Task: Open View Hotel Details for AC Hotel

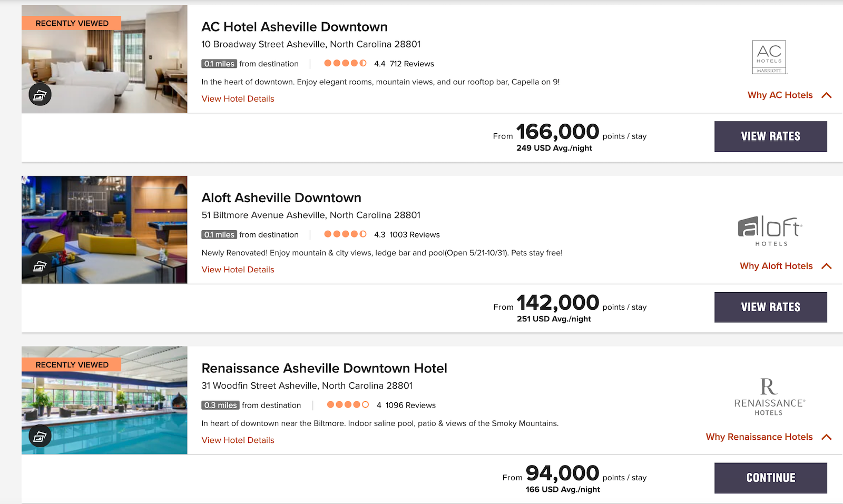Action: [x=238, y=98]
